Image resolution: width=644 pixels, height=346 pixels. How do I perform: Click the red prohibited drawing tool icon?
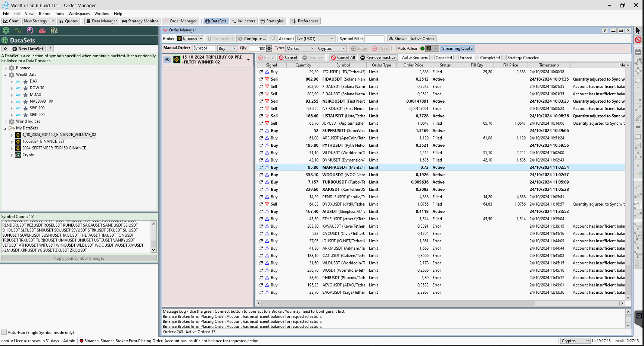[638, 40]
